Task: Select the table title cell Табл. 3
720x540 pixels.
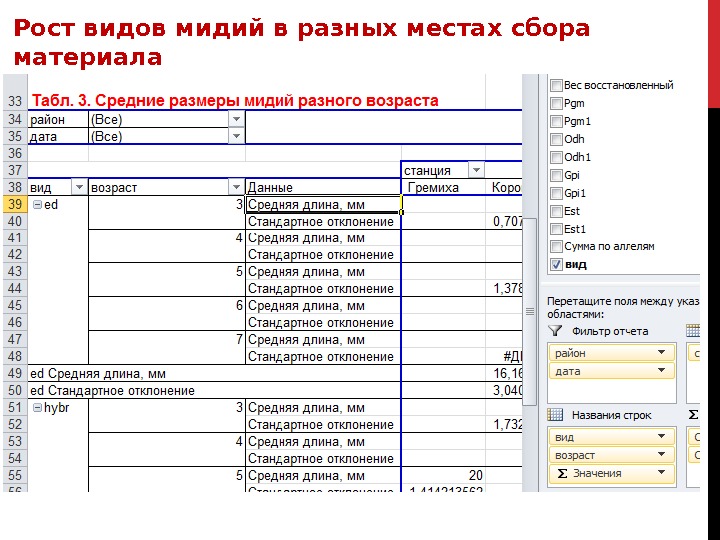Action: [x=235, y=101]
